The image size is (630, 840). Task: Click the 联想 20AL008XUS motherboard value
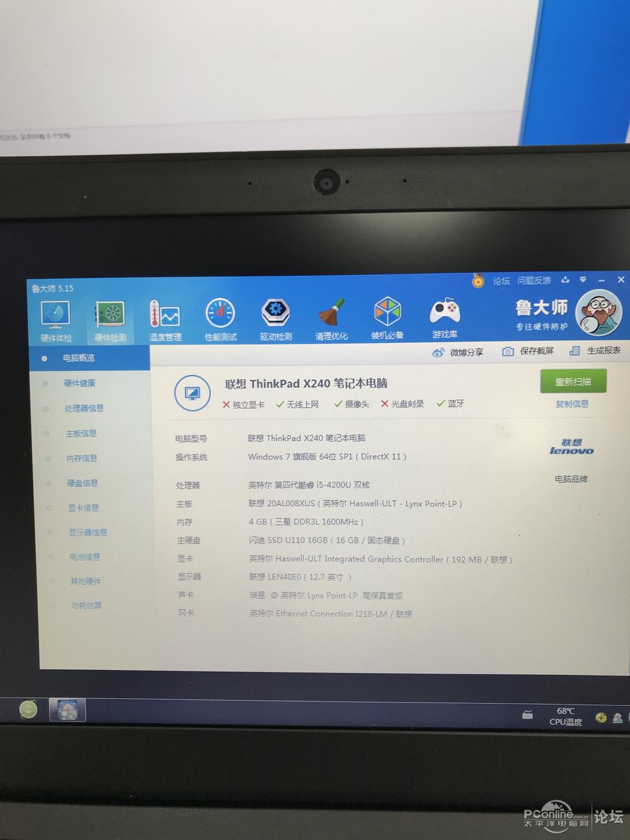(x=355, y=503)
